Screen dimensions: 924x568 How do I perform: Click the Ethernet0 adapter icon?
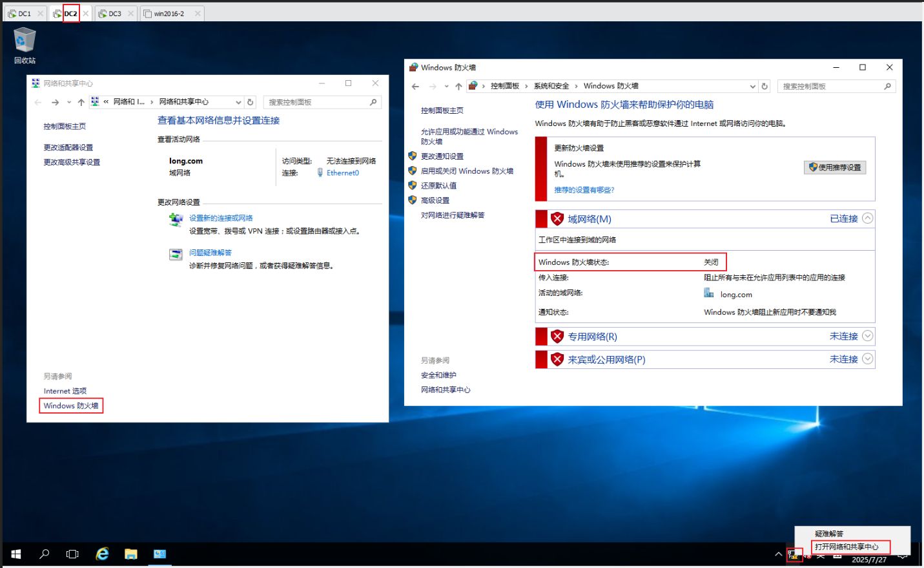tap(320, 173)
